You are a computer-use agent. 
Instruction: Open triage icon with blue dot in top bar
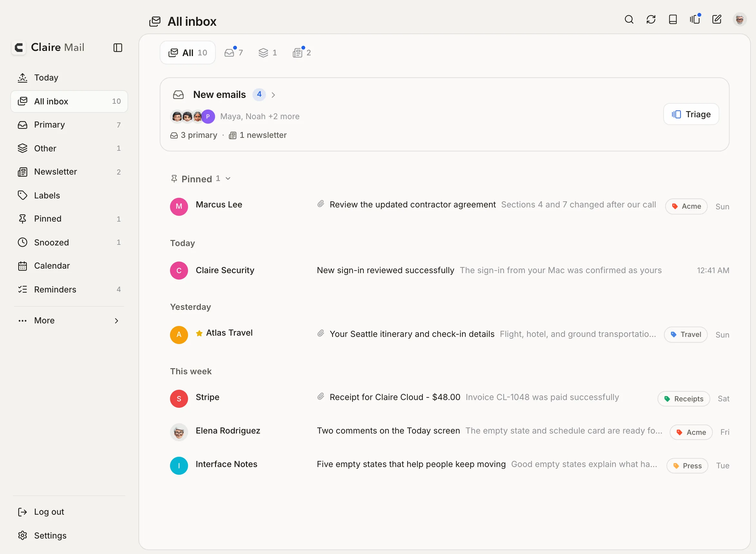[x=695, y=19]
